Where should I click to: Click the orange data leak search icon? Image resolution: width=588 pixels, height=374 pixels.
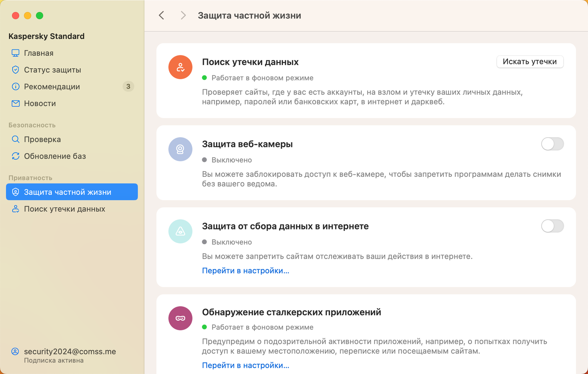pos(180,67)
